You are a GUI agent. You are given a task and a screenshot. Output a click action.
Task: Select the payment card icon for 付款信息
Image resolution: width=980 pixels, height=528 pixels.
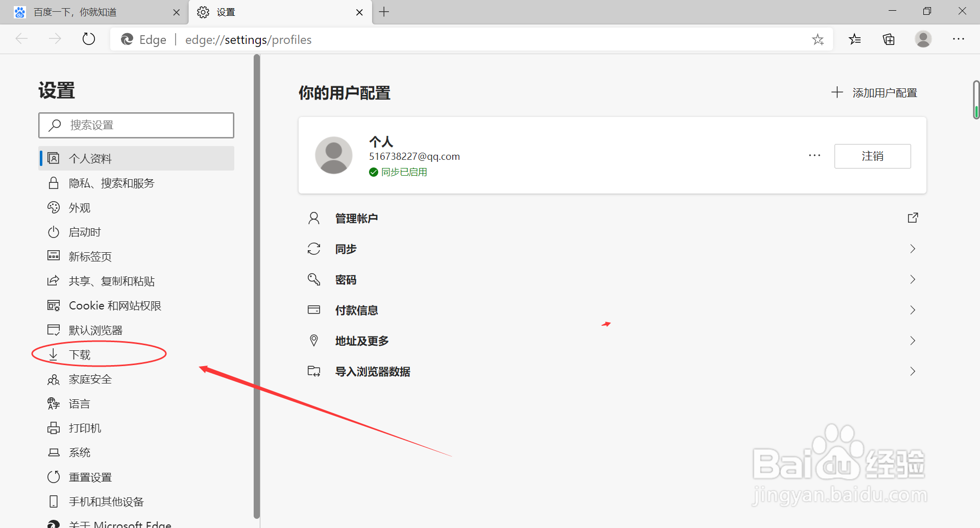[x=314, y=309]
